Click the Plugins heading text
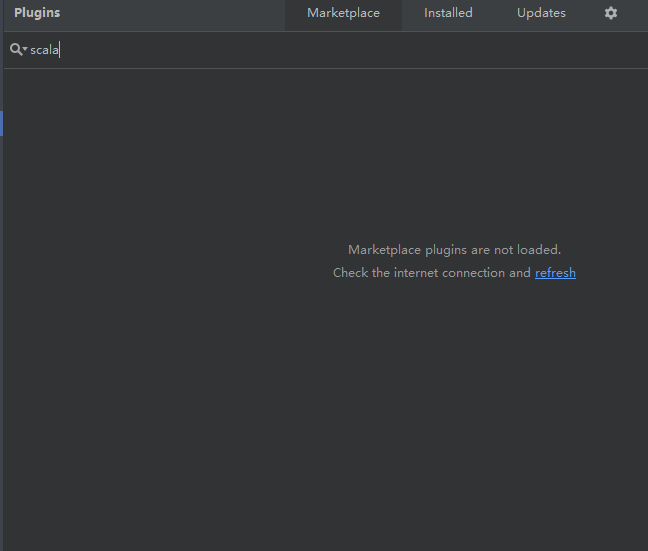This screenshot has height=551, width=648. point(37,13)
